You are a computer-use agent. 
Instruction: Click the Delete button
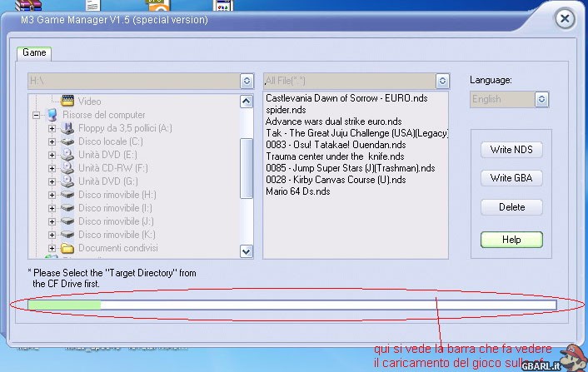511,207
